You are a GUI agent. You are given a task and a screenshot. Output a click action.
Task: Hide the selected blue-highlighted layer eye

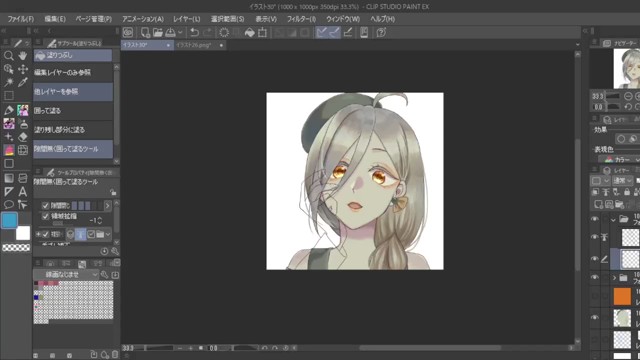[x=595, y=259]
